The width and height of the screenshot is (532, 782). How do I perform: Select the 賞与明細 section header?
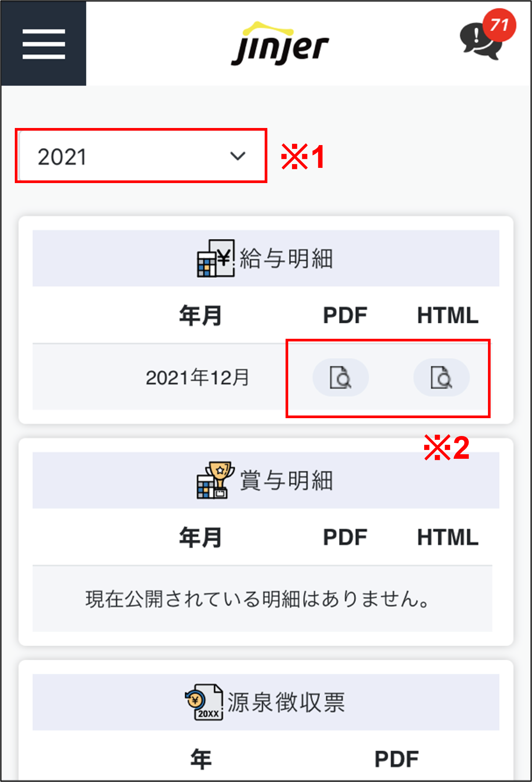pos(266,480)
